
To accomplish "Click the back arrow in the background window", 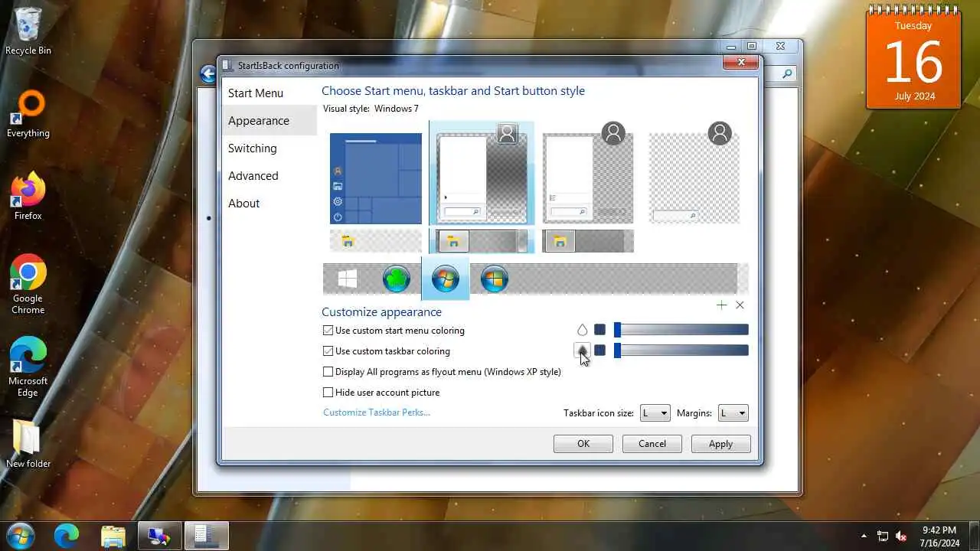I will [207, 73].
